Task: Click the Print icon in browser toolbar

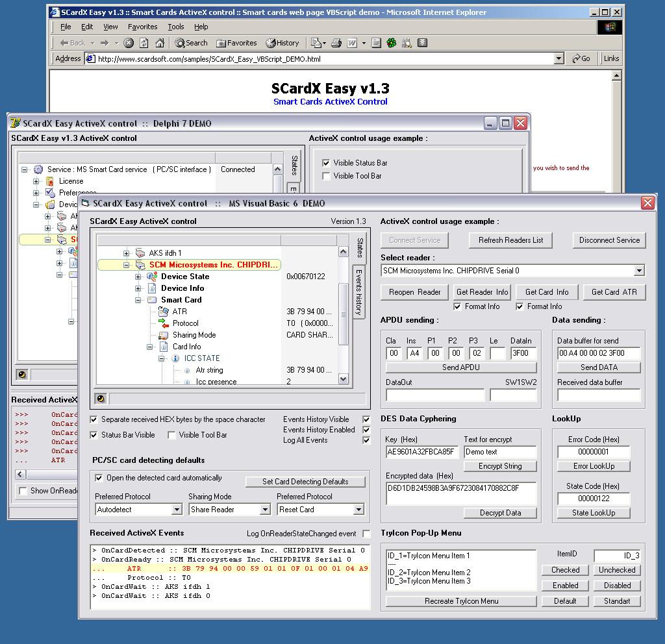Action: click(x=337, y=43)
